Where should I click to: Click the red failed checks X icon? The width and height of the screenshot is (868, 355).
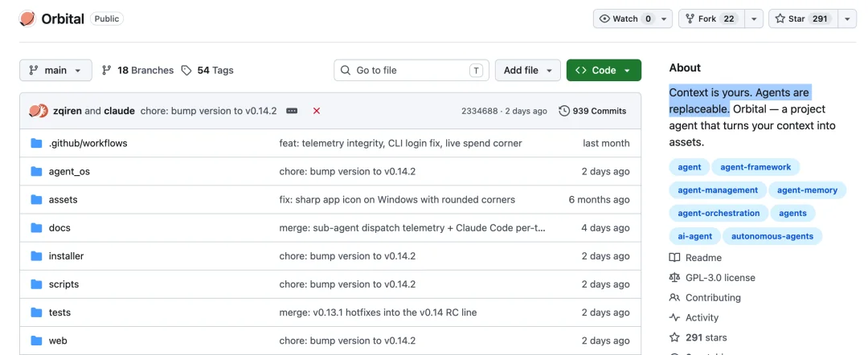click(x=317, y=111)
